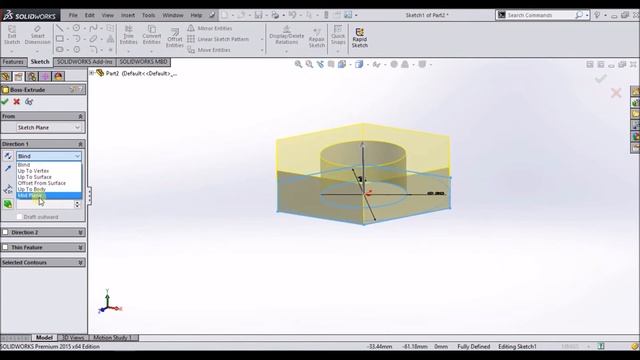Click Move Entities
Image resolution: width=640 pixels, height=360 pixels.
pos(209,50)
